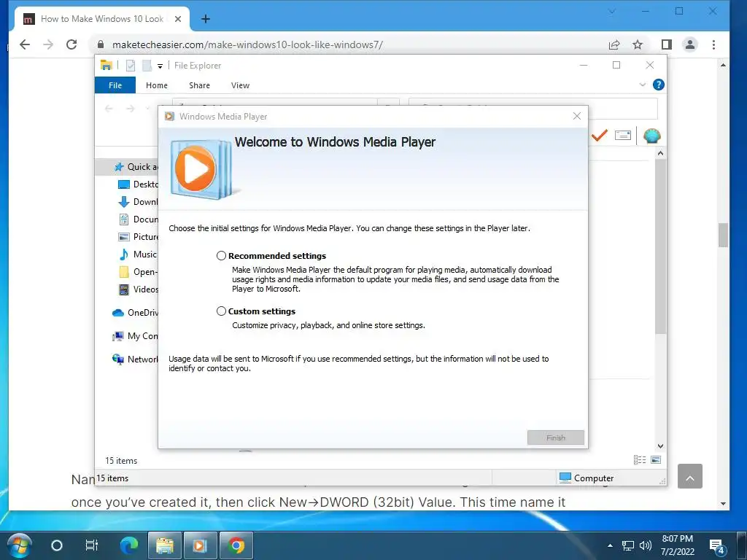
Task: Open Videos in the navigation pane
Action: 138,289
